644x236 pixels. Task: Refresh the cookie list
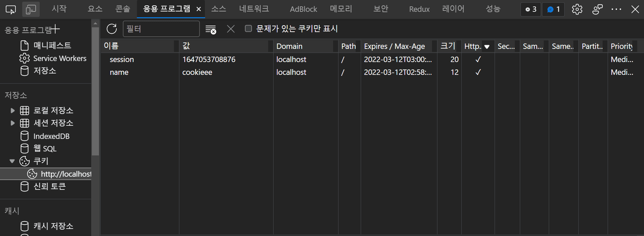(112, 29)
